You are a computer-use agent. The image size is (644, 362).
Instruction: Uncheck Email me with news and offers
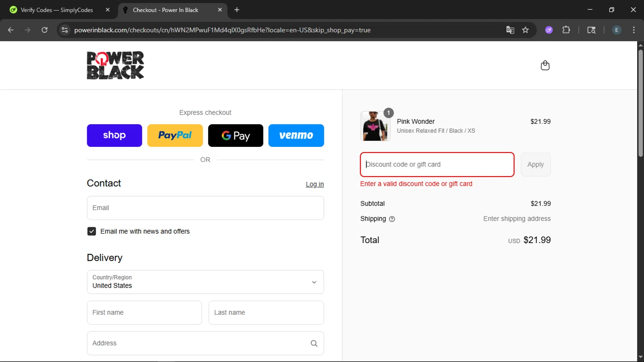pos(91,231)
